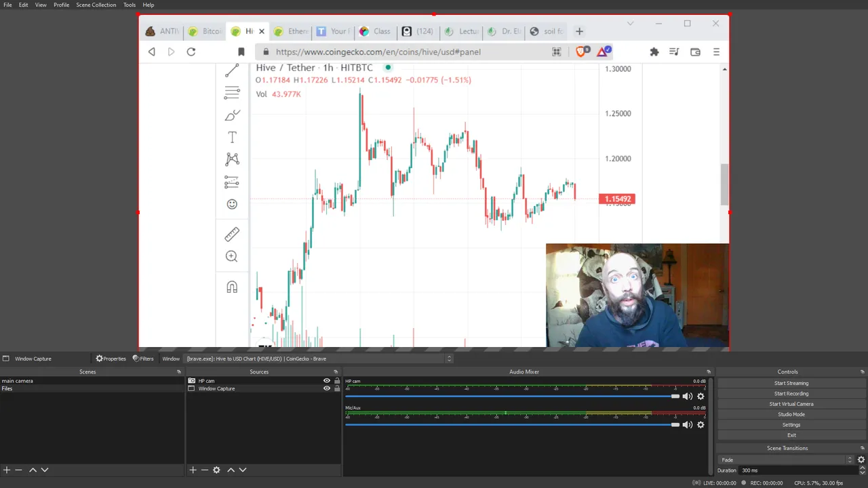
Task: Mute the Mic/Aux audio
Action: pyautogui.click(x=688, y=425)
